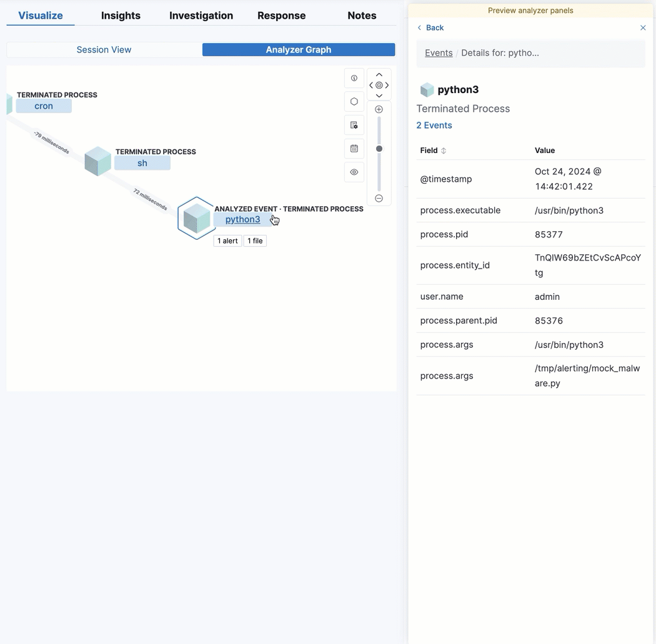The image size is (656, 644).
Task: Click the hexagon node legend icon
Action: coord(354,101)
